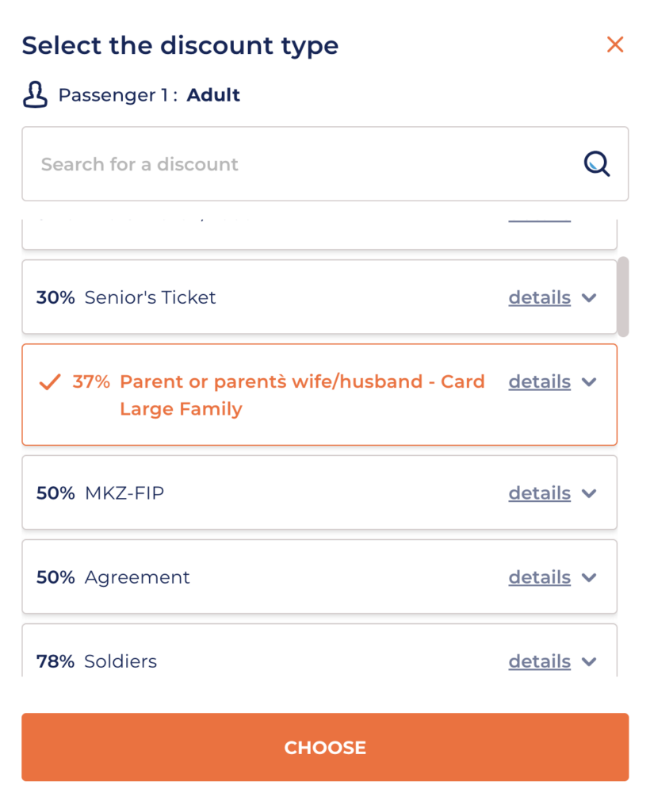Screen dimensions: 654x812
Task: Expand Parent Card Large Family chevron
Action: (x=588, y=382)
